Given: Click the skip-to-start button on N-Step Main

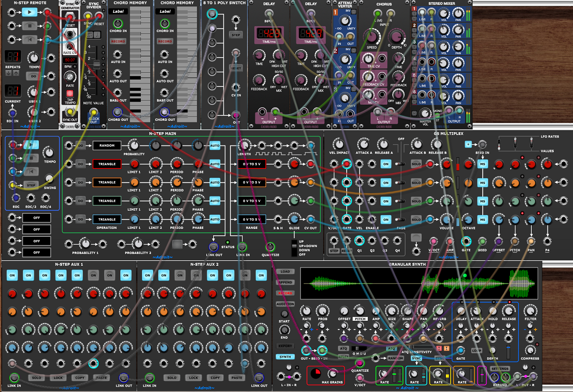Looking at the screenshot, I should coord(31,171).
